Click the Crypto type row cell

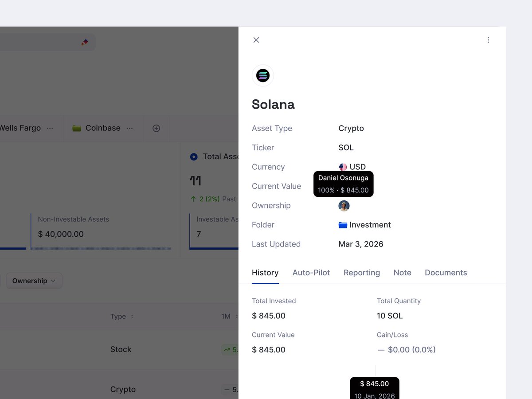tap(123, 389)
